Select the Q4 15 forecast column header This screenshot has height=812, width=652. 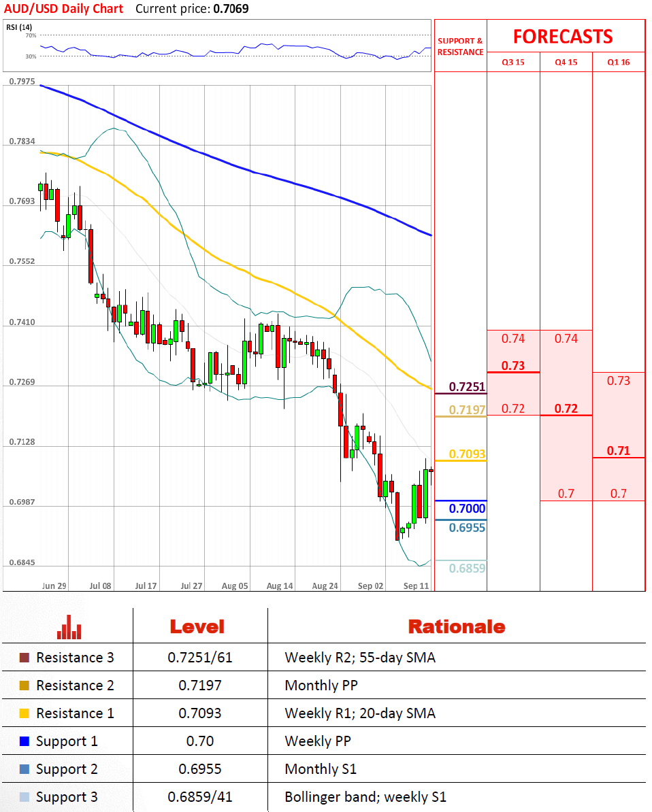tap(566, 62)
